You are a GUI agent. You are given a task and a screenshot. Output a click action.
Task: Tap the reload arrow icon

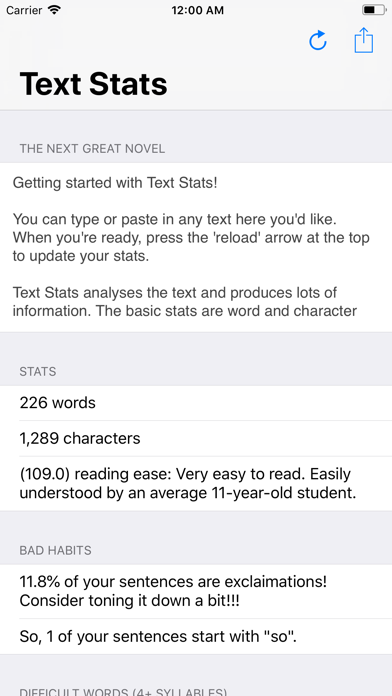(318, 41)
